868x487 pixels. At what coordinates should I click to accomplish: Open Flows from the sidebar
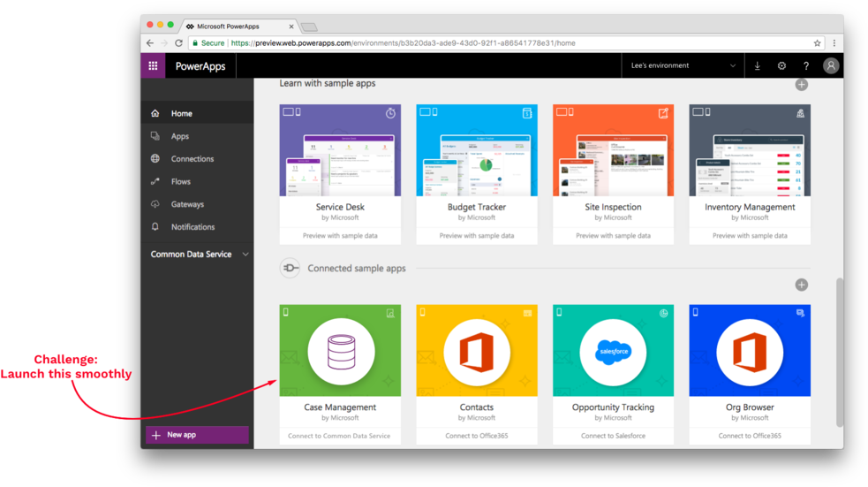pyautogui.click(x=181, y=181)
